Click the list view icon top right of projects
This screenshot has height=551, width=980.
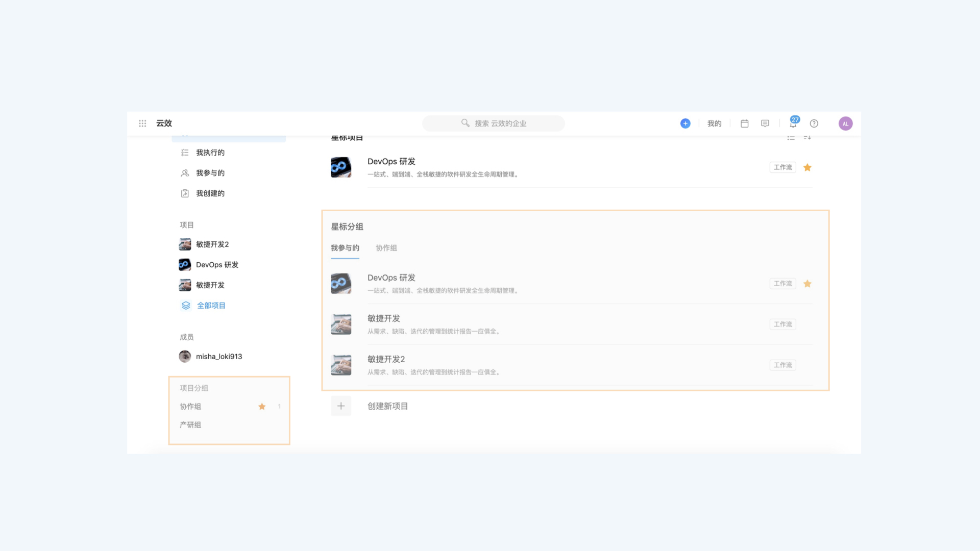[x=792, y=137]
